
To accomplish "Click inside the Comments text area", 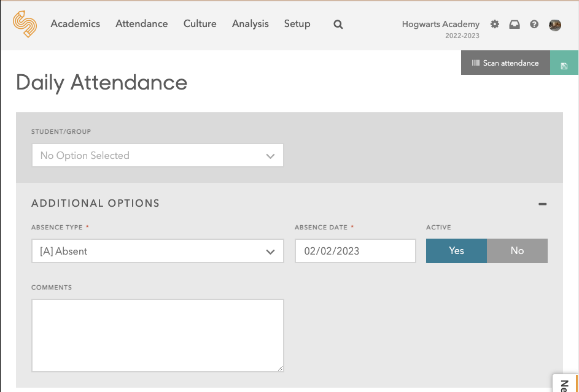I will point(157,335).
